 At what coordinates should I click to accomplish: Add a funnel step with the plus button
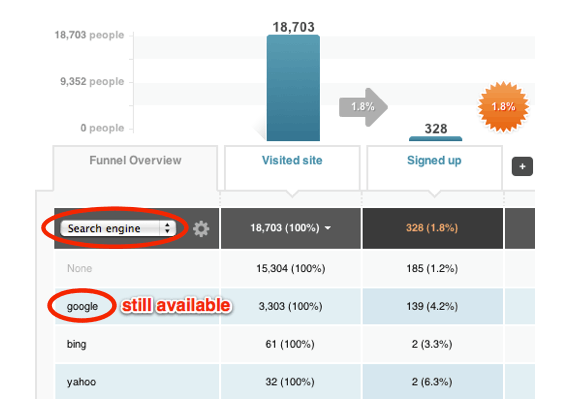[x=522, y=167]
